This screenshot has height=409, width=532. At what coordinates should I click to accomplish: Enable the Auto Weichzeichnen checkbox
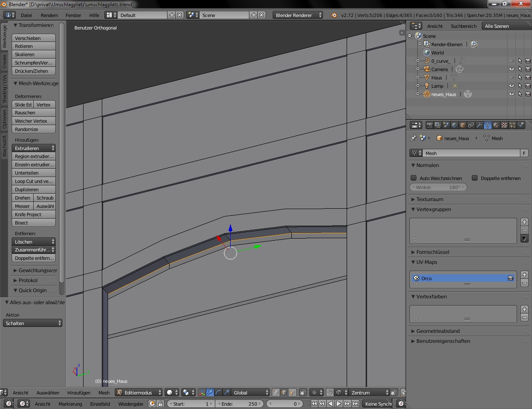[414, 178]
